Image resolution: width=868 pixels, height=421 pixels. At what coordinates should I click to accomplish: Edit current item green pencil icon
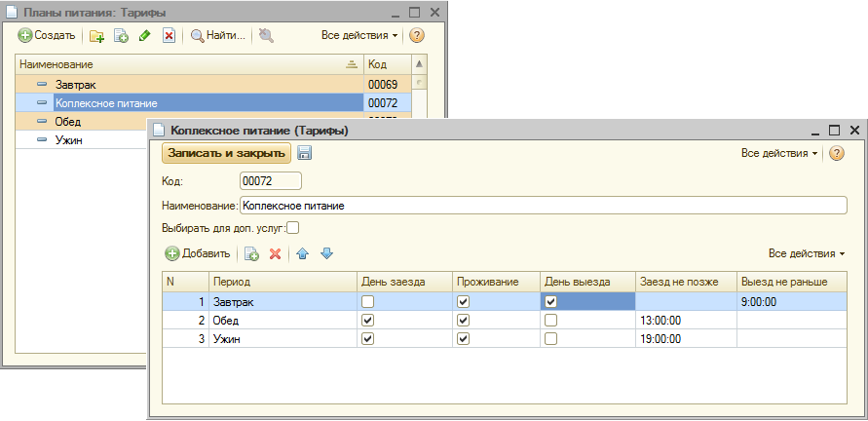144,36
